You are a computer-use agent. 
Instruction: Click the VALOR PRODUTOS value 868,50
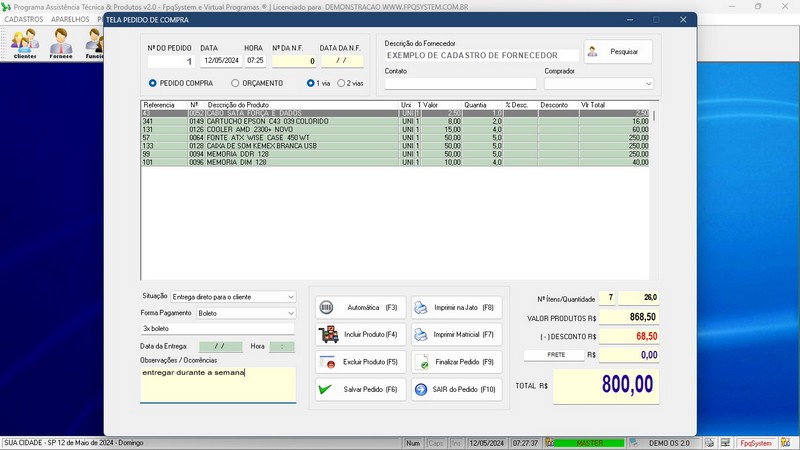point(629,317)
